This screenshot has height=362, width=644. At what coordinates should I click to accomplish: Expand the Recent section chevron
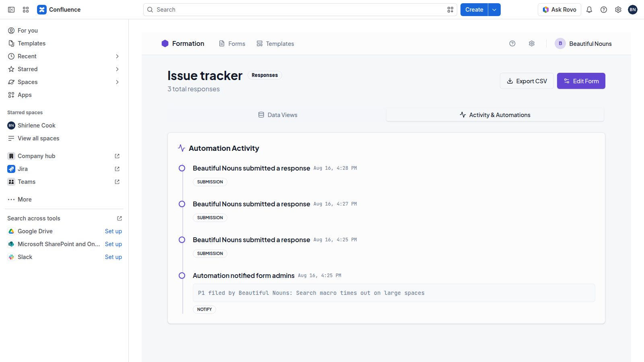[117, 56]
